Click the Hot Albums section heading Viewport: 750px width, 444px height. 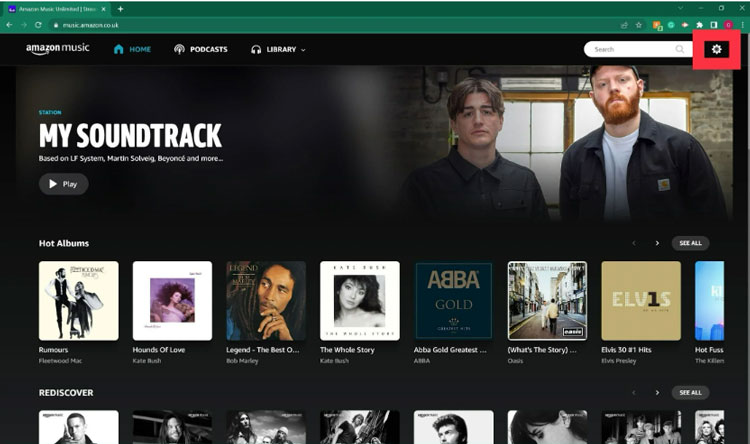[64, 243]
